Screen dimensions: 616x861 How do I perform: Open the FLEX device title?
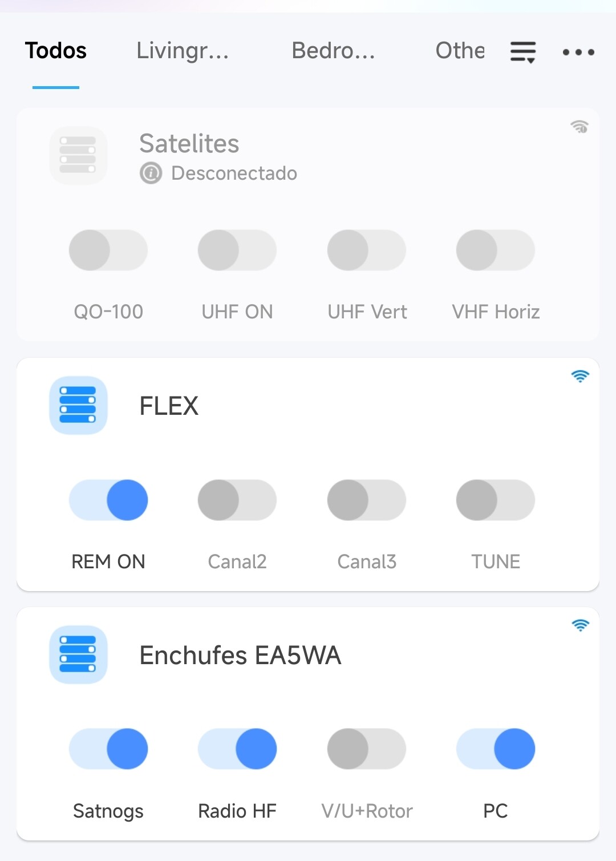pyautogui.click(x=169, y=406)
